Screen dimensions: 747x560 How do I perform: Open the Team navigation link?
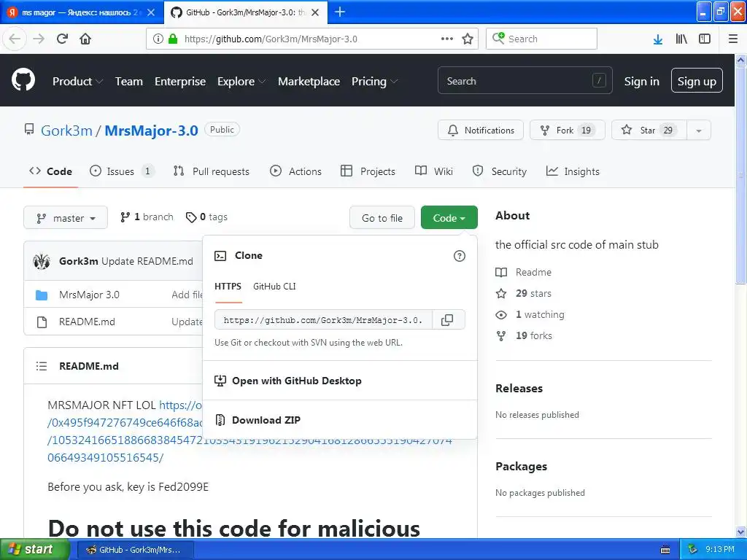tap(128, 82)
